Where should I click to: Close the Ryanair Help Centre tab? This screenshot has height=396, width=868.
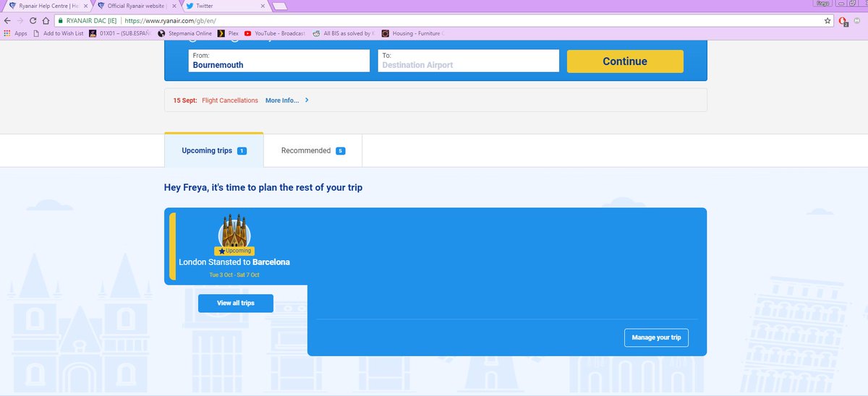(x=85, y=6)
